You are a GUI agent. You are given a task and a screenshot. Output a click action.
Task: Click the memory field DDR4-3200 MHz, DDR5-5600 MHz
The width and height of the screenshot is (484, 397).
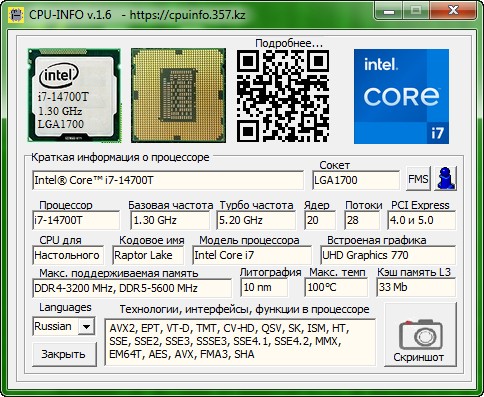pyautogui.click(x=132, y=288)
